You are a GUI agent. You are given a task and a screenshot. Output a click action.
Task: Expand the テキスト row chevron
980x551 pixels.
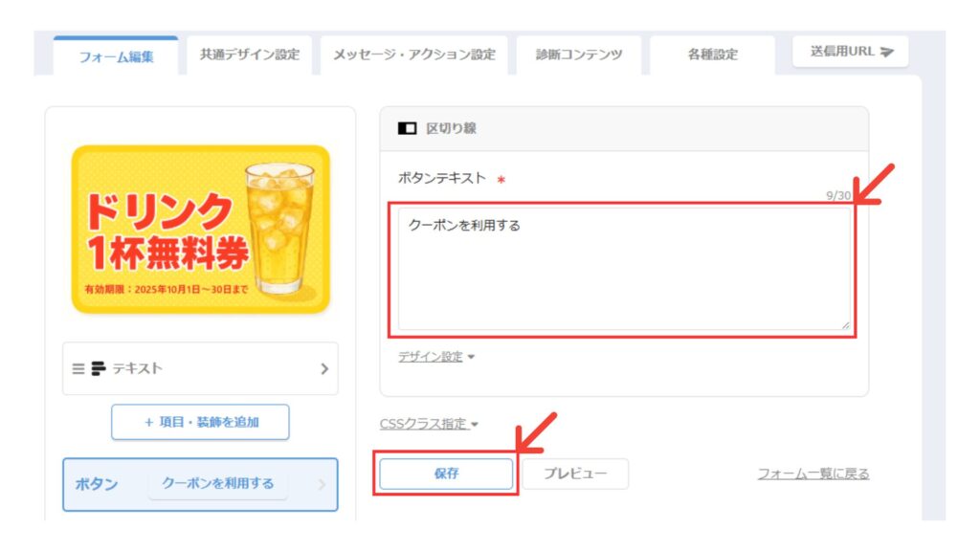(x=324, y=369)
